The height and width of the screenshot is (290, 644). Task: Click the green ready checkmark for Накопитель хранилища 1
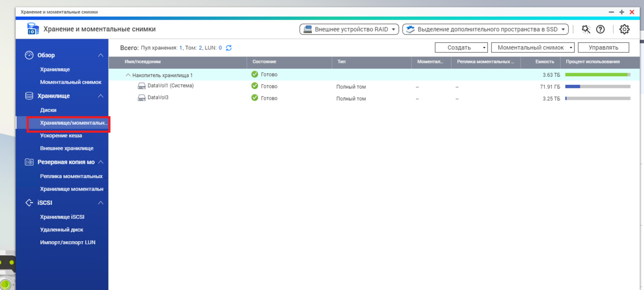(x=254, y=74)
